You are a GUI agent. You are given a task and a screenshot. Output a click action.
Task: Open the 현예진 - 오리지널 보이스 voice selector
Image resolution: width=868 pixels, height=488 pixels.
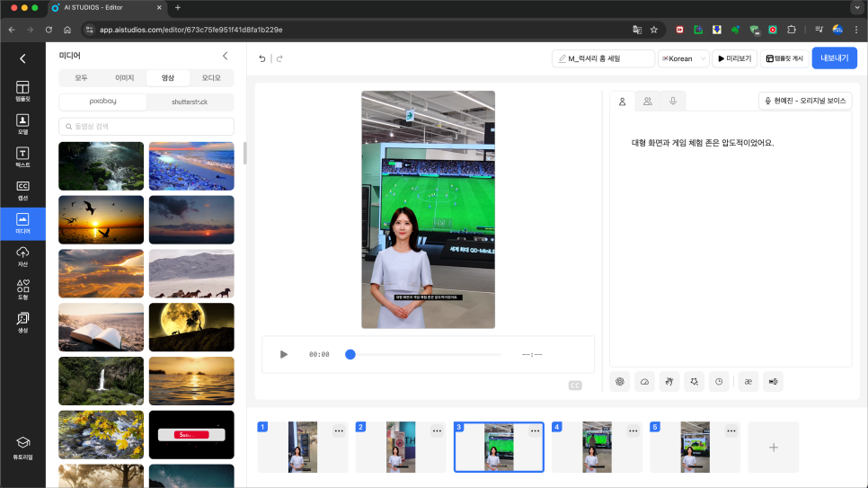pos(805,101)
